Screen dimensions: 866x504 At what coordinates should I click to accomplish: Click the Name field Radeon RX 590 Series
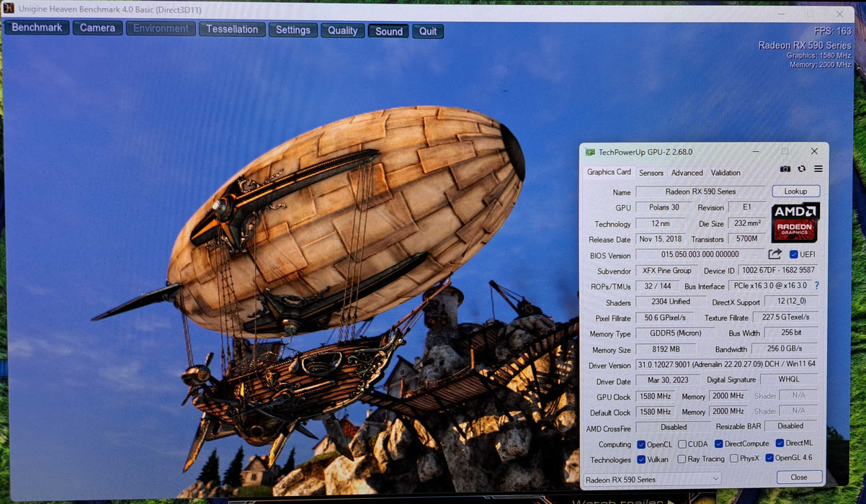coord(700,192)
